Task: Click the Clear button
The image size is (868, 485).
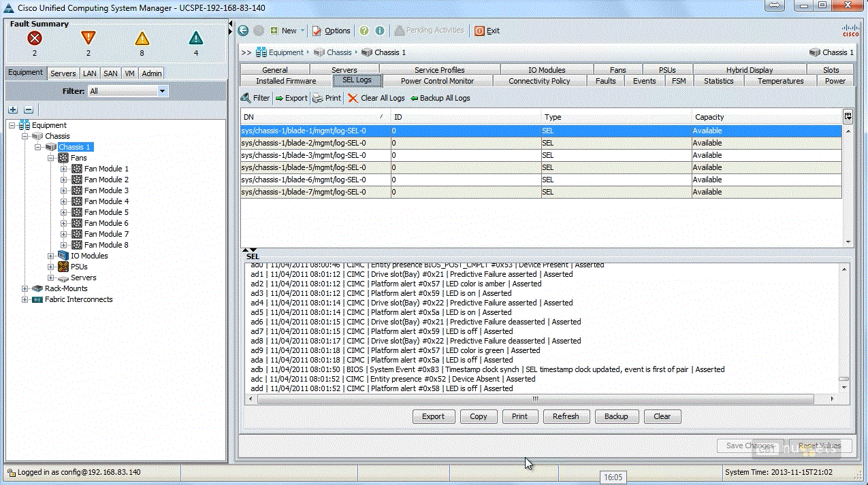Action: (662, 416)
